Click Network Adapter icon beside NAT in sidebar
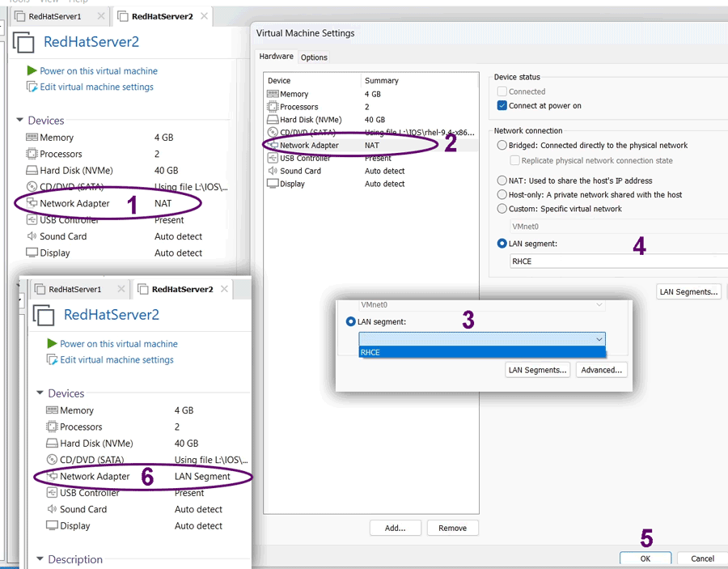Screen dimensions: 728x569 (x=32, y=203)
